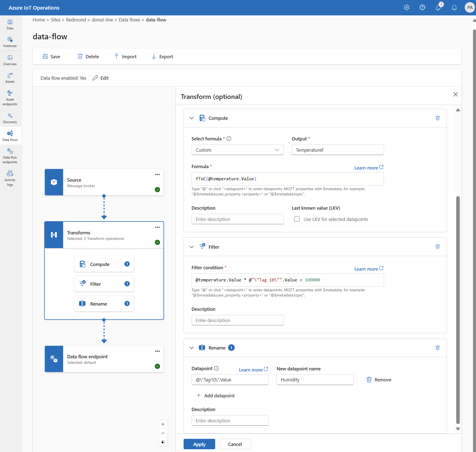Viewport: 476px width, 452px height.
Task: Zoom in on the data flow canvas
Action: [163, 424]
